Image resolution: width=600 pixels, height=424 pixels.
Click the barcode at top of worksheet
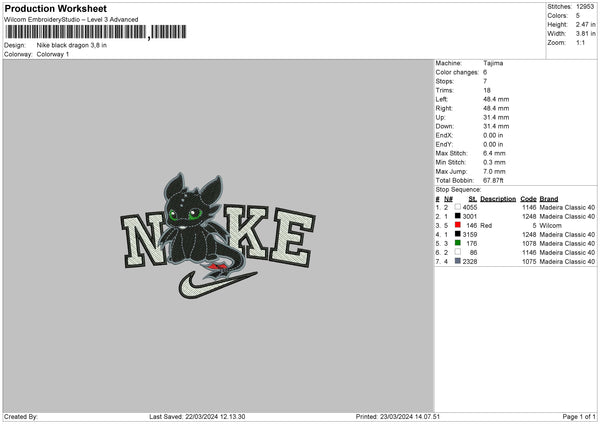[x=95, y=32]
